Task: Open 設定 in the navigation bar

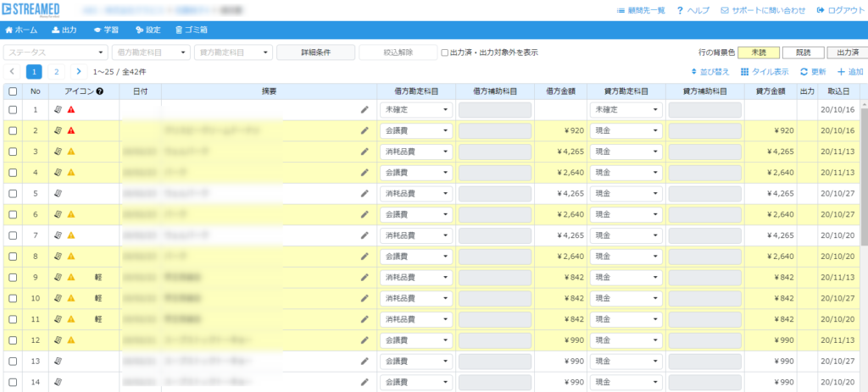Action: pos(147,30)
